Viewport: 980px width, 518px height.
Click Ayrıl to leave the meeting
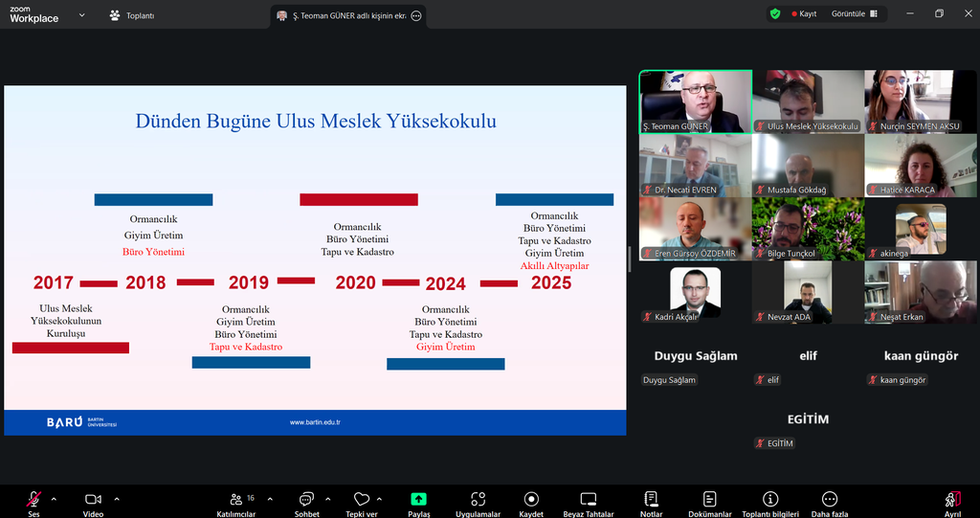tap(951, 500)
